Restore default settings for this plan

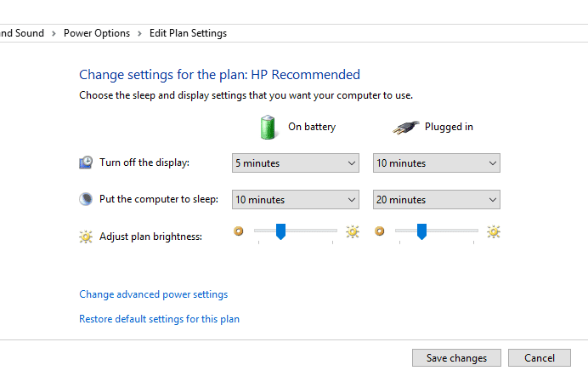[x=159, y=319]
